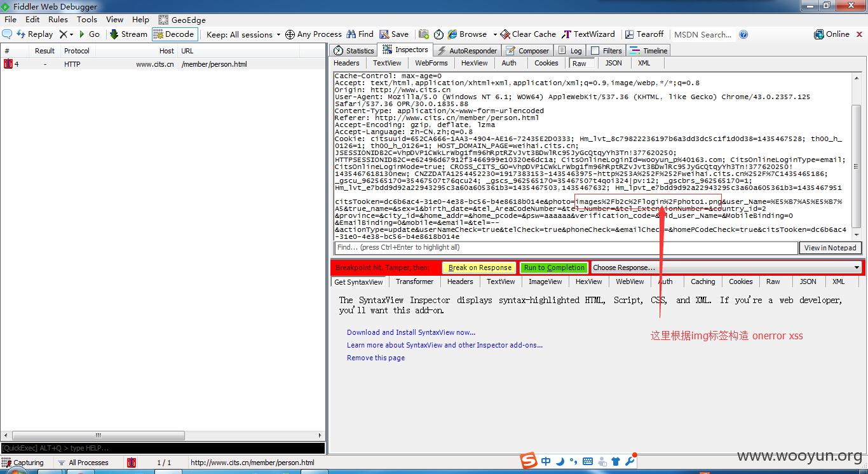The height and width of the screenshot is (474, 868).
Task: Clear Cache from the toolbar
Action: click(x=528, y=34)
